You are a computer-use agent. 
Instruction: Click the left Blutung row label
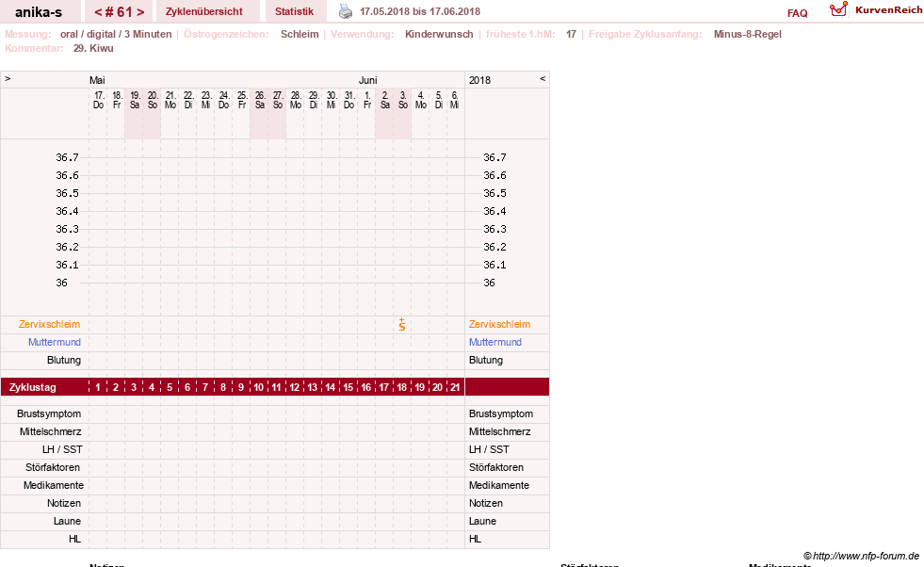pyautogui.click(x=64, y=360)
